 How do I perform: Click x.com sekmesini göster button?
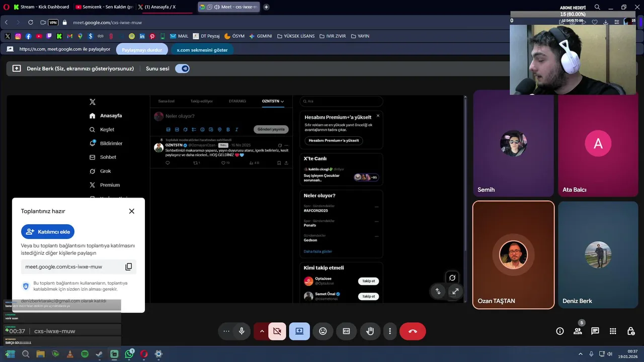202,50
